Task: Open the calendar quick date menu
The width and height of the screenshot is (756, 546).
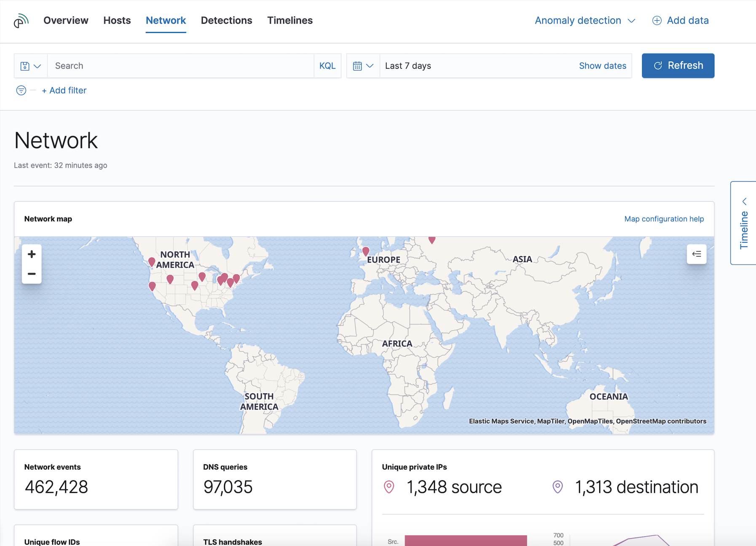Action: pyautogui.click(x=363, y=66)
